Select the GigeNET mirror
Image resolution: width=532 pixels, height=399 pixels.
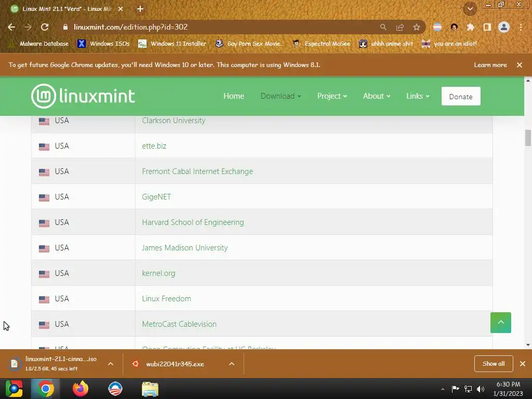pyautogui.click(x=156, y=197)
